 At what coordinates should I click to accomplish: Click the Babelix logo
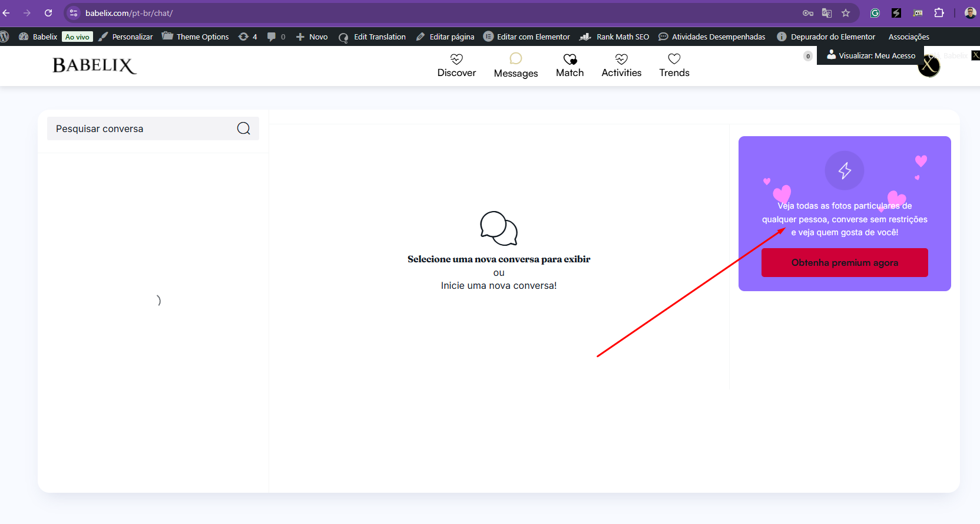(x=94, y=65)
